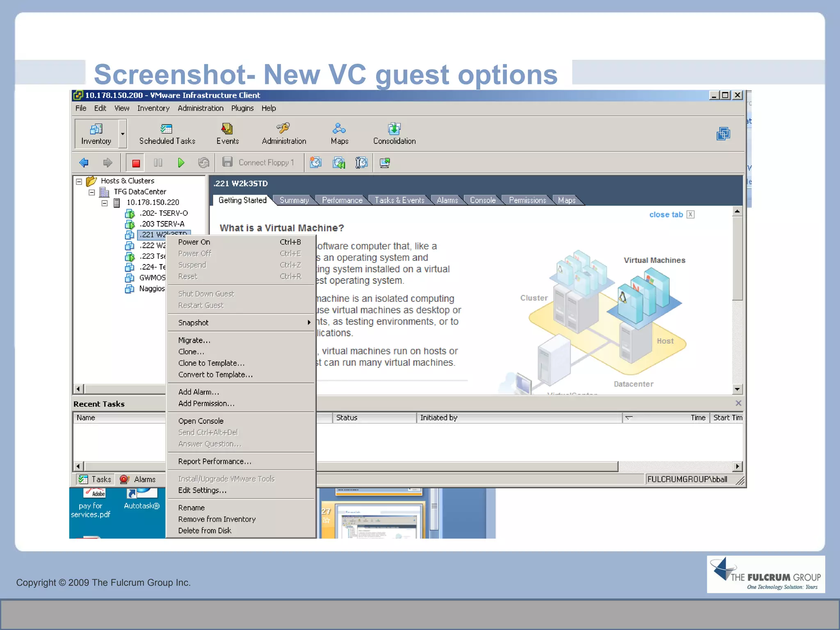840x630 pixels.
Task: Sort by Name column in Recent Tasks
Action: pos(120,418)
